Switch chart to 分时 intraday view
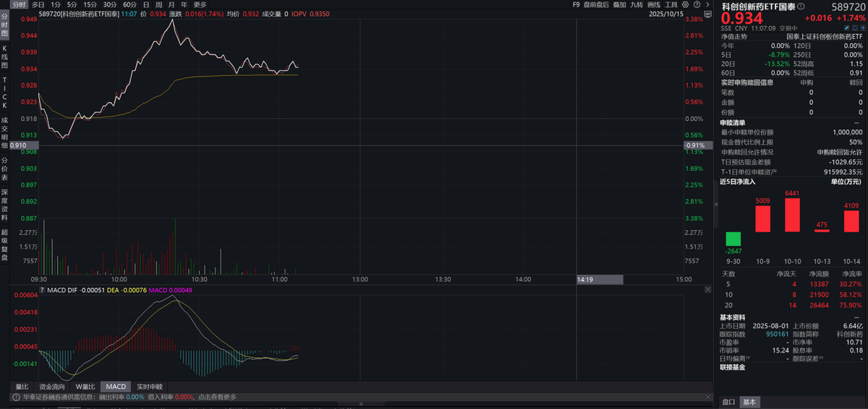 19,4
